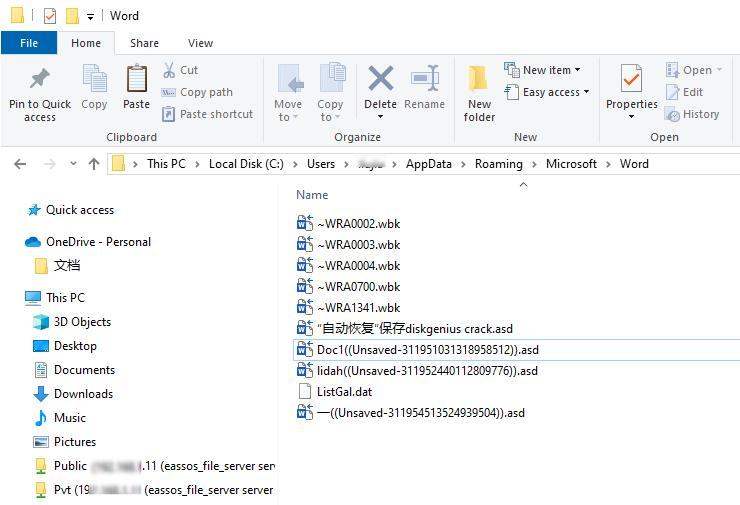Viewport: 740px width, 505px height.
Task: Open Pictures in navigation pane
Action: coord(65,442)
